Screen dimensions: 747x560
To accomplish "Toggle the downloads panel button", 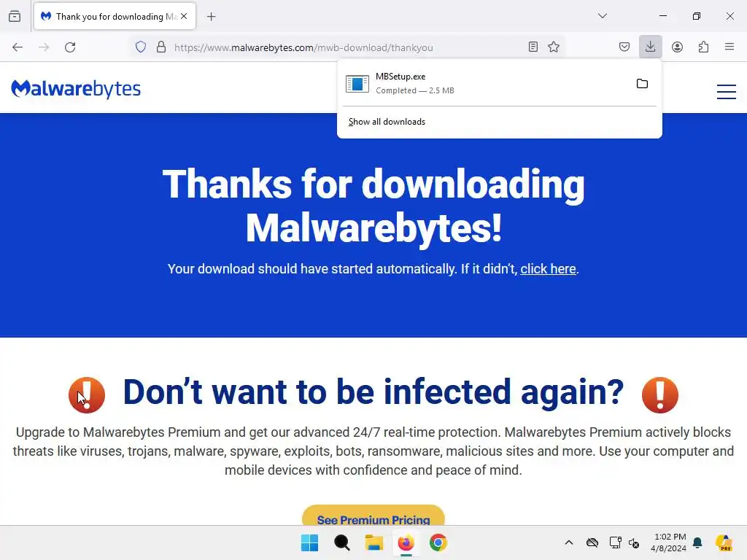I will click(x=650, y=47).
